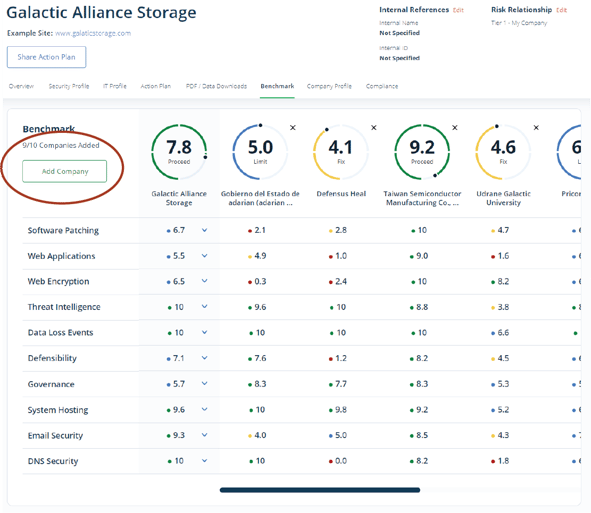
Task: Expand Governance row chevron
Action: pos(204,383)
